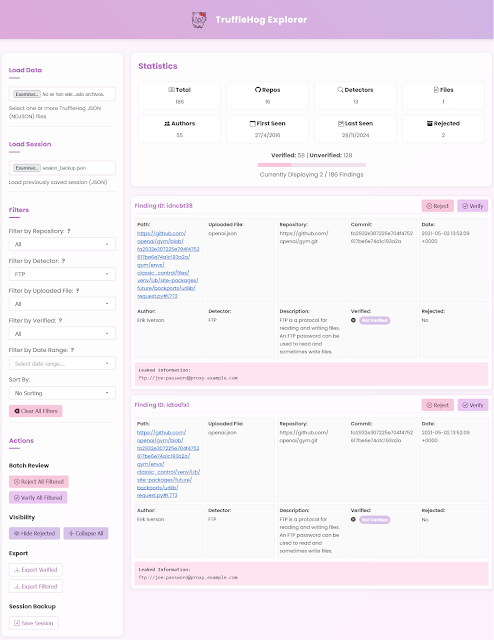Click the verified versus unverified progress bar
This screenshot has width=494, height=640.
point(312,165)
